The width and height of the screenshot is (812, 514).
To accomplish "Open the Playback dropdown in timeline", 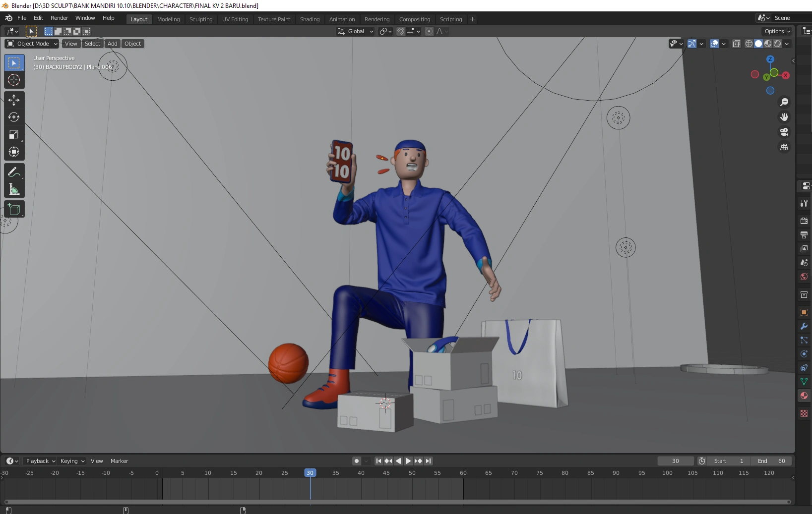I will tap(40, 461).
